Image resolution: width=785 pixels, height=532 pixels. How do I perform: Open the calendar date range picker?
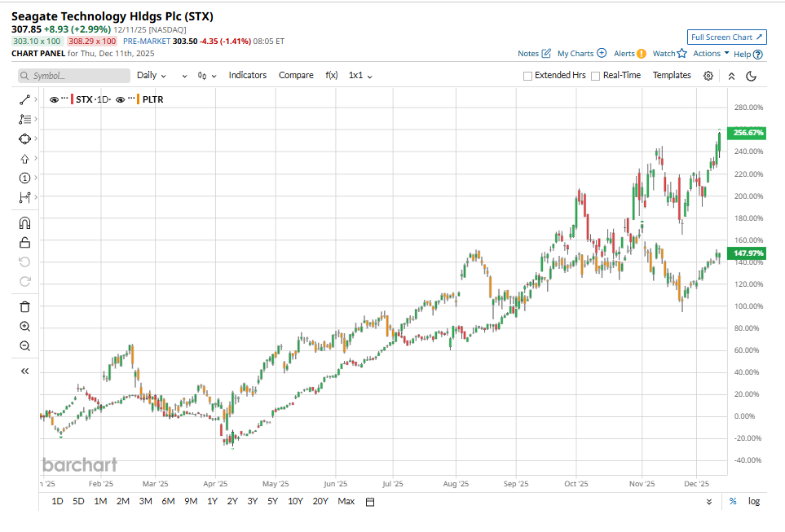click(x=369, y=502)
